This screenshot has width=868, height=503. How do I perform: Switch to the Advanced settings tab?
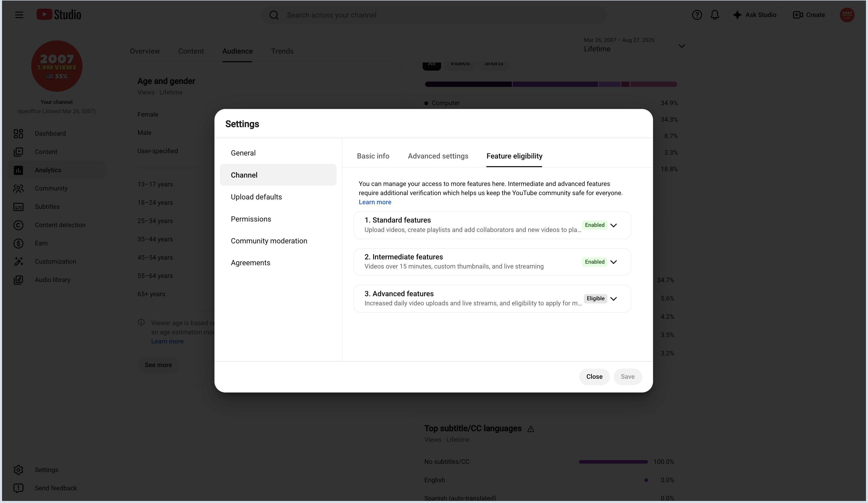click(438, 156)
